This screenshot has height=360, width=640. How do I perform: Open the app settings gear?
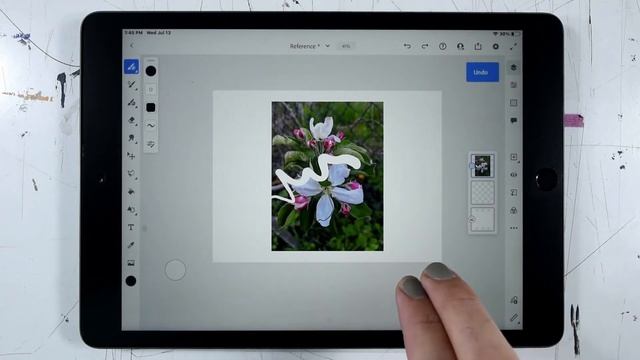pyautogui.click(x=496, y=46)
